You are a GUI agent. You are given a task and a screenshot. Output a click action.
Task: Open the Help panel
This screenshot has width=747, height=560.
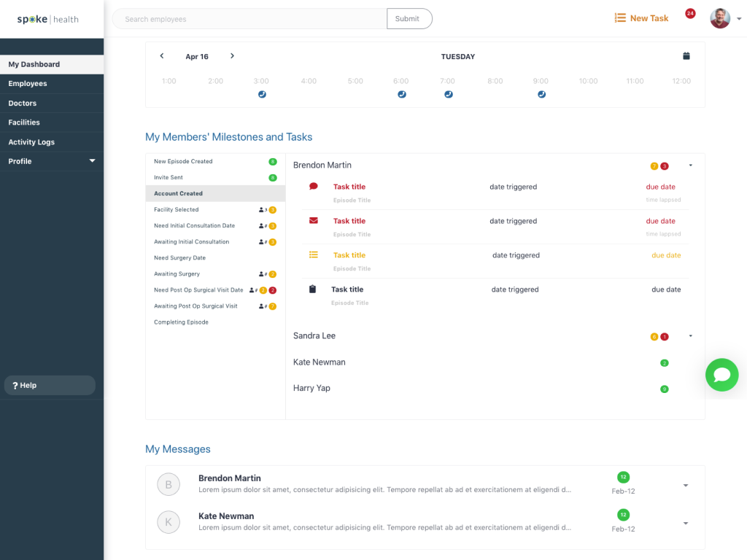49,384
